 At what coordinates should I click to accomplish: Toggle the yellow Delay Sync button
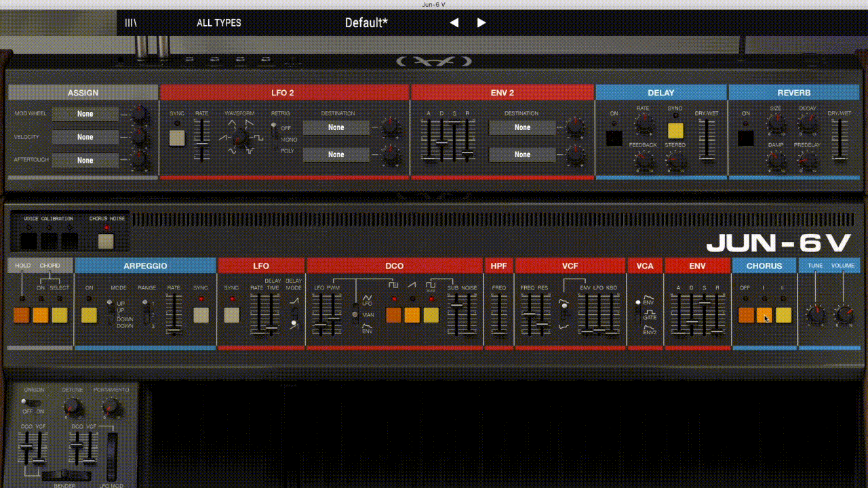tap(675, 131)
